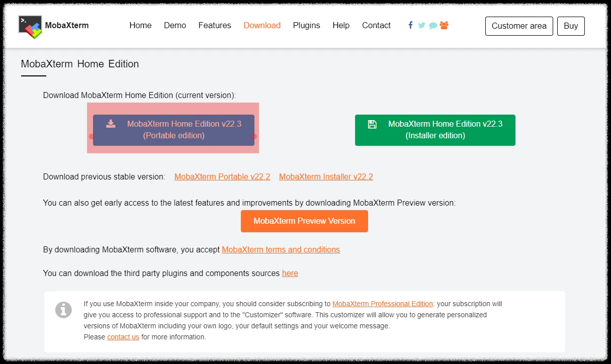611x364 pixels.
Task: Click 'Download previous stable version:' text
Action: (104, 177)
